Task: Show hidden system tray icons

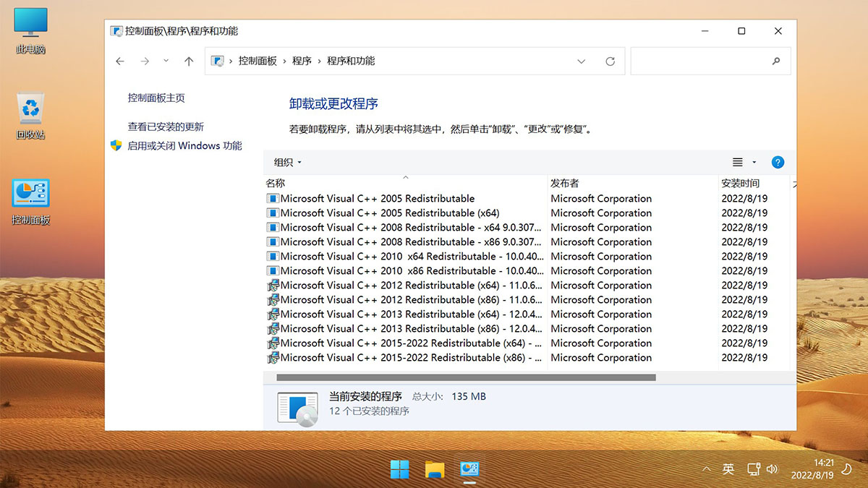Action: tap(706, 469)
